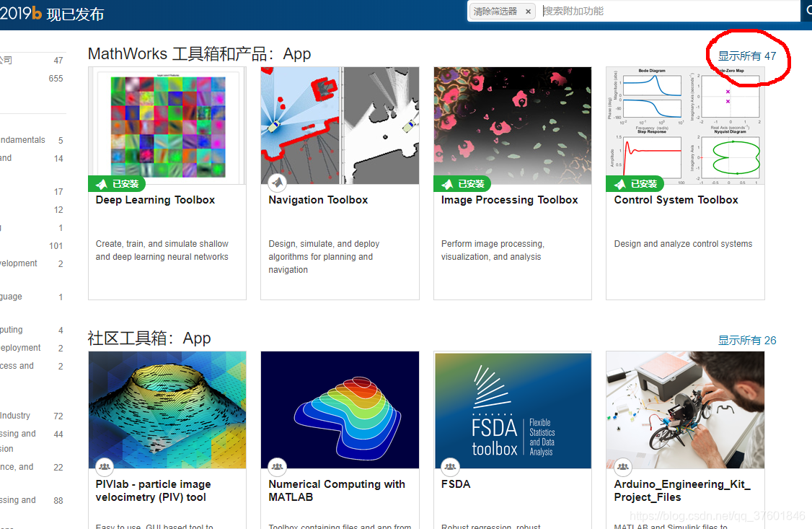This screenshot has width=812, height=529.
Task: Open Navigation Toolbox thumbnail image
Action: point(340,126)
